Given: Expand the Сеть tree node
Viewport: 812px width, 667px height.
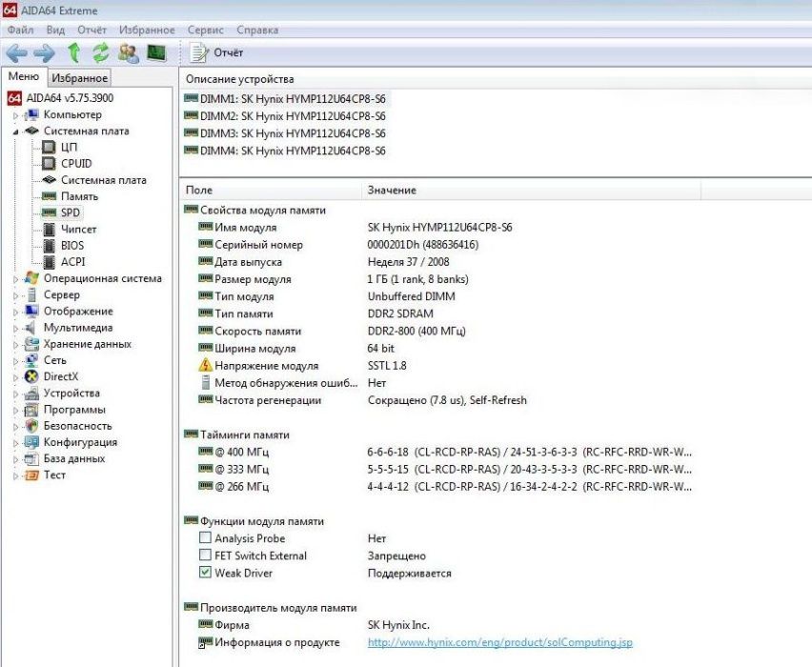Looking at the screenshot, I should pos(15,361).
